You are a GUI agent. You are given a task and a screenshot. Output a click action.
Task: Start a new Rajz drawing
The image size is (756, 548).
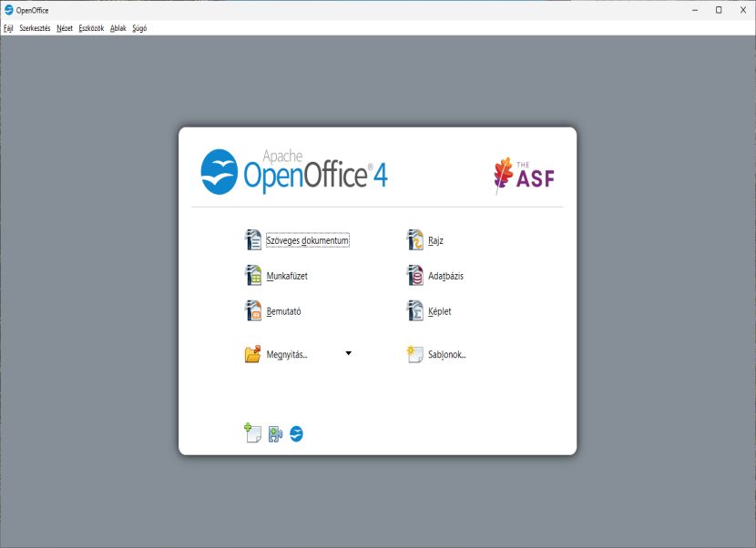(x=435, y=240)
